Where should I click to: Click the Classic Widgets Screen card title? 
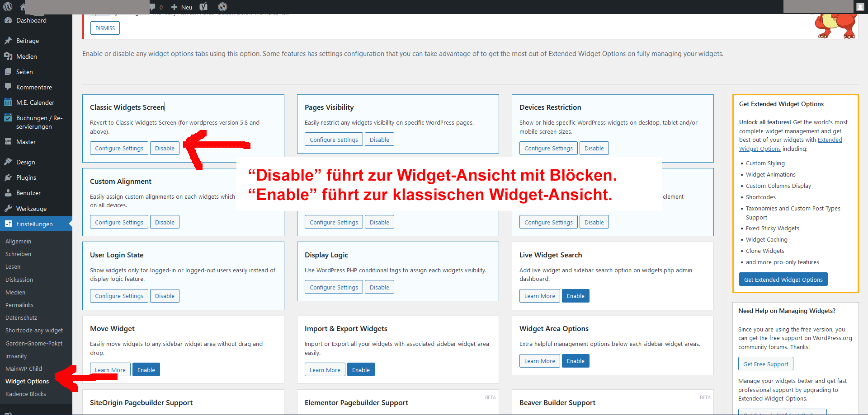pos(127,107)
